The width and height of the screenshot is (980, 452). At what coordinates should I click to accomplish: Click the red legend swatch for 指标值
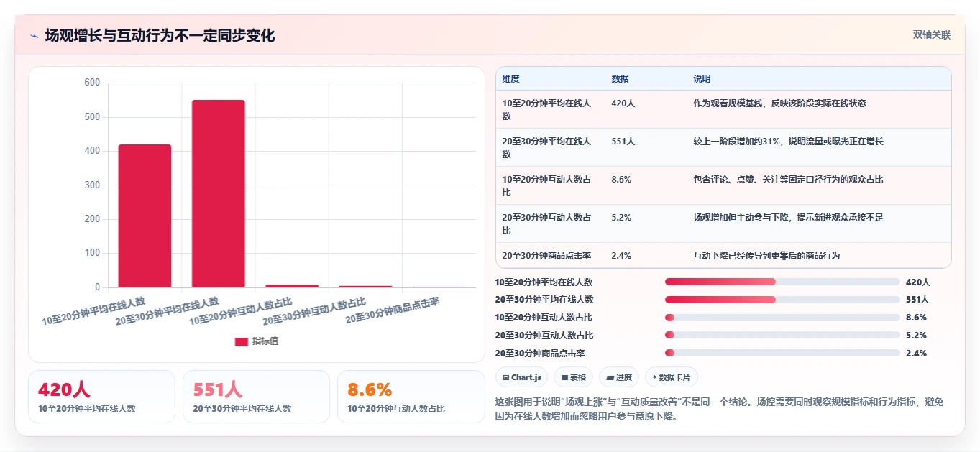242,341
